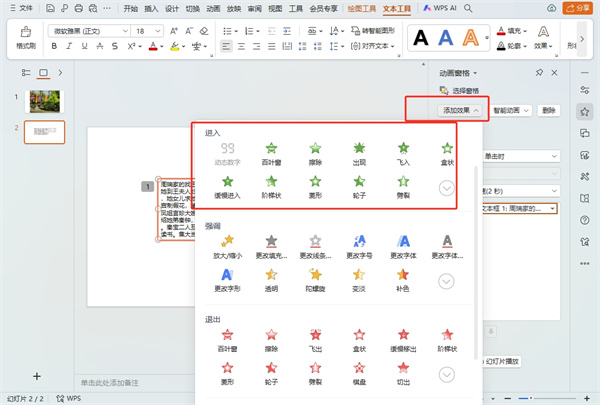Image resolution: width=600 pixels, height=405 pixels.
Task: Click the 删除 button
Action: [x=548, y=110]
